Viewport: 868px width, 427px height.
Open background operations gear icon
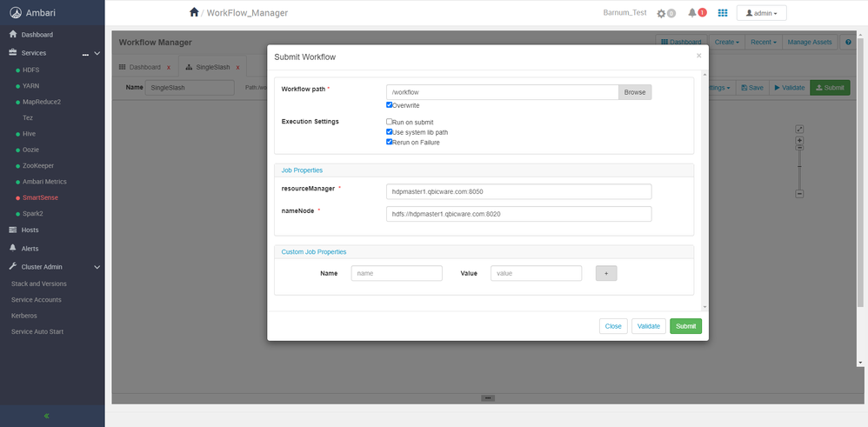[x=661, y=13]
